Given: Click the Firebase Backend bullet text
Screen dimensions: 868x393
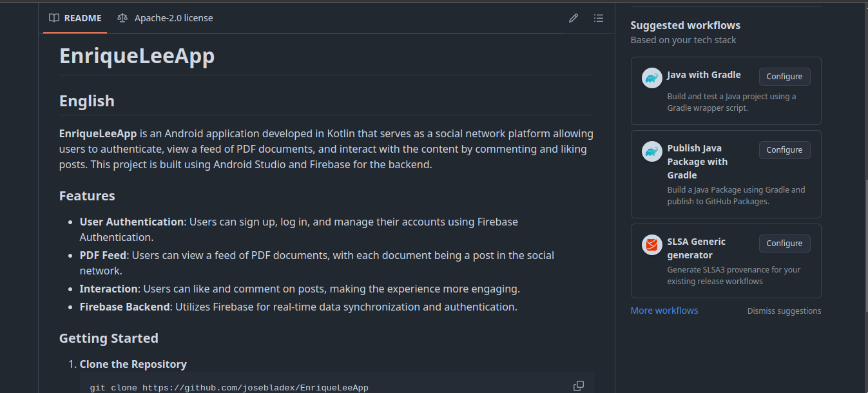Looking at the screenshot, I should coord(298,307).
